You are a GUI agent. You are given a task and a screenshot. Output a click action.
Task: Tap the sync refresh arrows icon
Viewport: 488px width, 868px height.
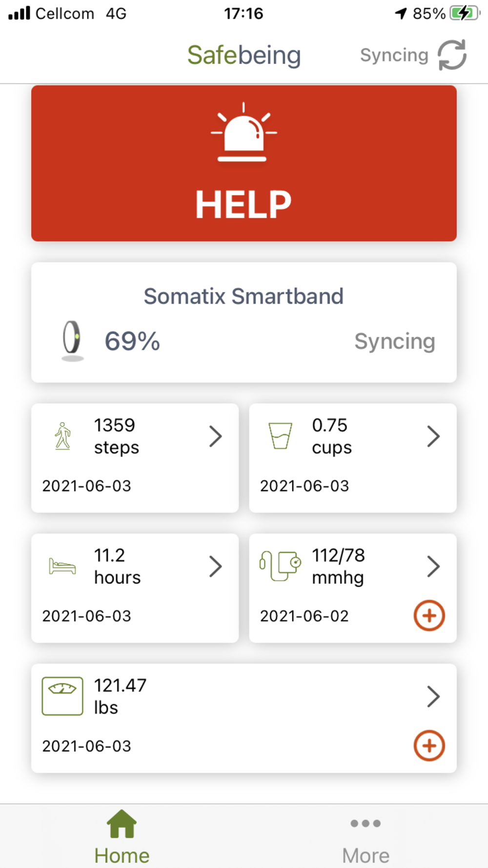(452, 55)
